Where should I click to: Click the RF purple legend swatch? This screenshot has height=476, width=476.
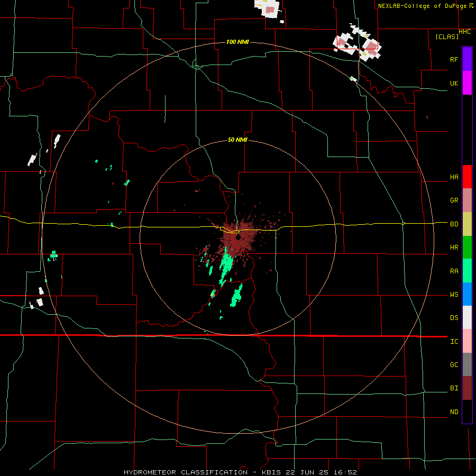(x=467, y=59)
